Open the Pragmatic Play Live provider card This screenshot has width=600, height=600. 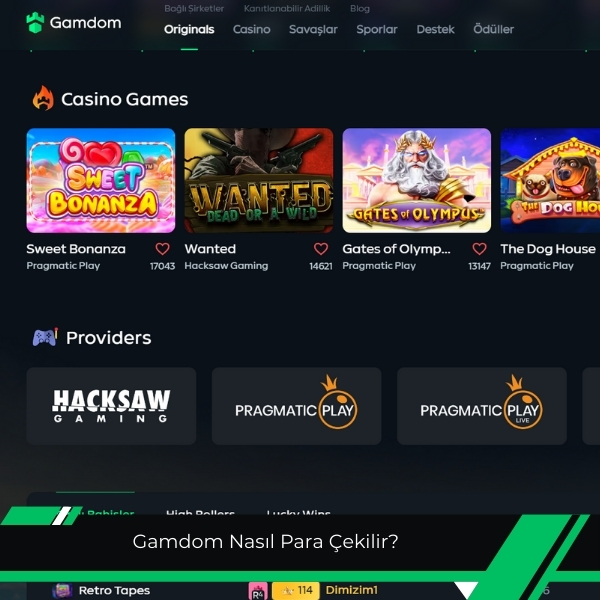[482, 406]
